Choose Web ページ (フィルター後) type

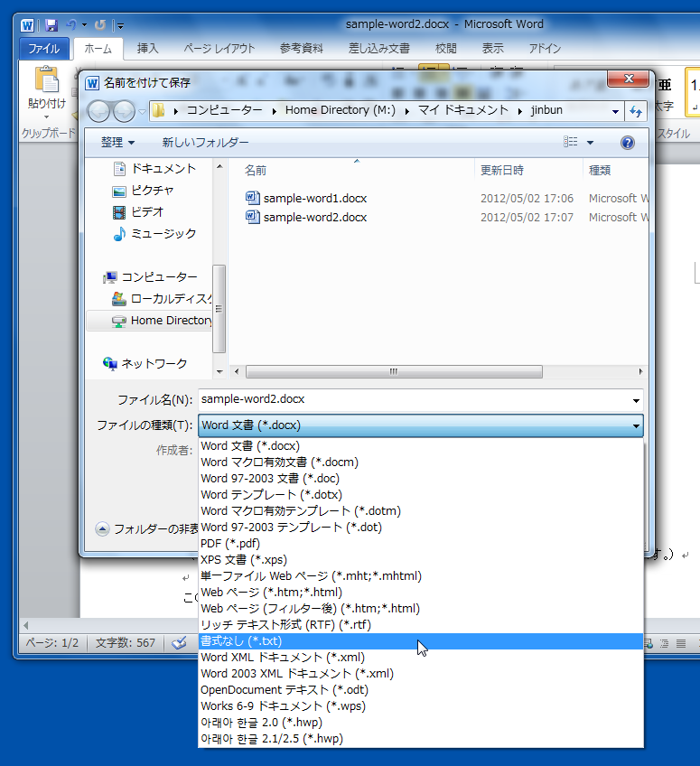pos(421,608)
